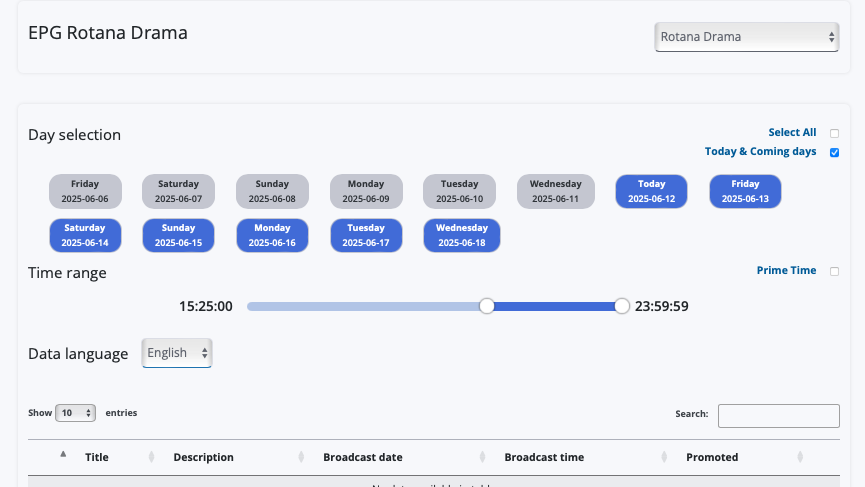Viewport: 865px width, 487px height.
Task: Tick the Select All checkbox
Action: (x=834, y=133)
